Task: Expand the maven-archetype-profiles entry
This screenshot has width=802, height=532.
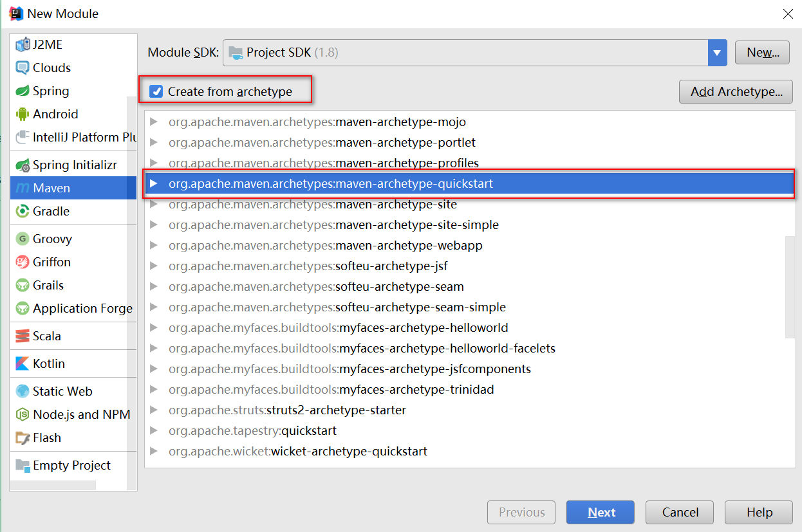Action: point(153,163)
